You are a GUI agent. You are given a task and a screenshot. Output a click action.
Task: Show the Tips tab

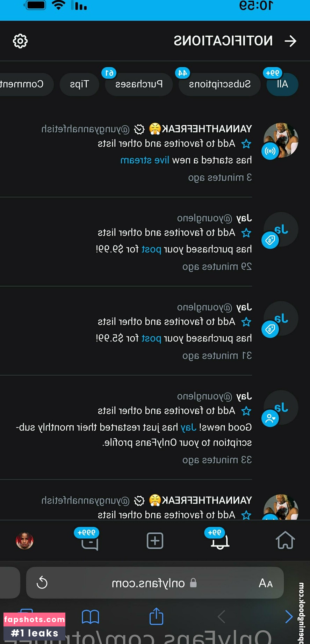coord(79,84)
